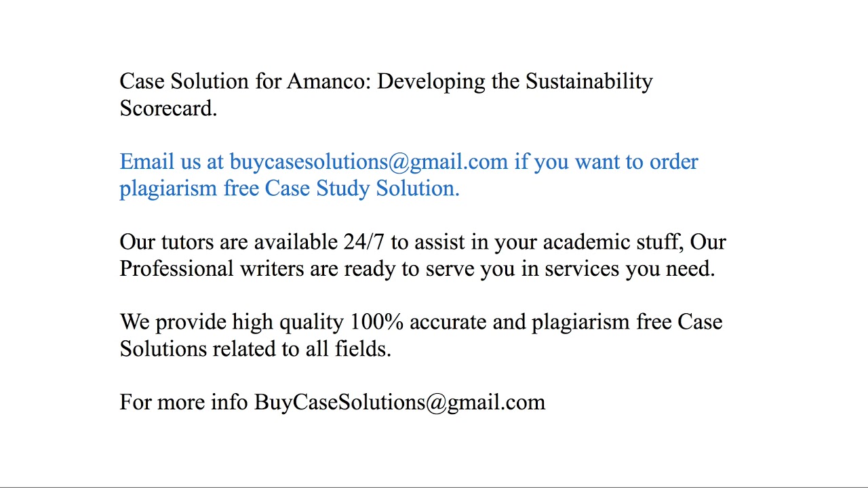
Task: Click the "Solutions related to all fields." line
Action: click(255, 348)
